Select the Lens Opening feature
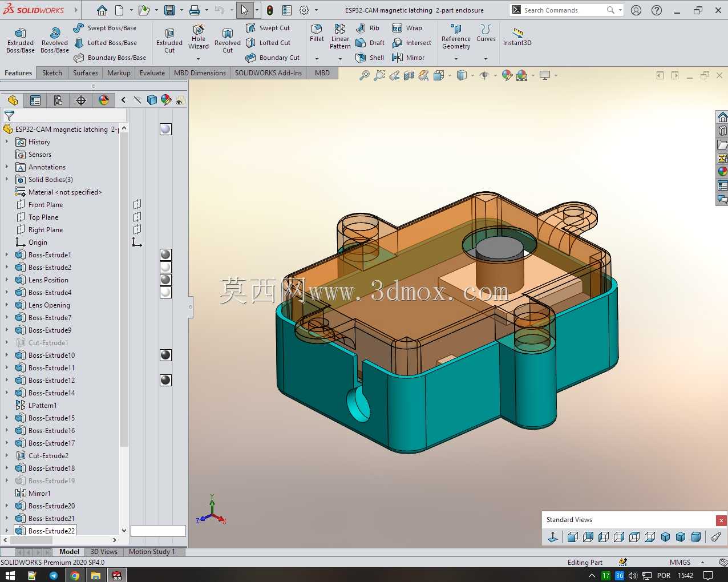The width and height of the screenshot is (728, 582). 49,305
